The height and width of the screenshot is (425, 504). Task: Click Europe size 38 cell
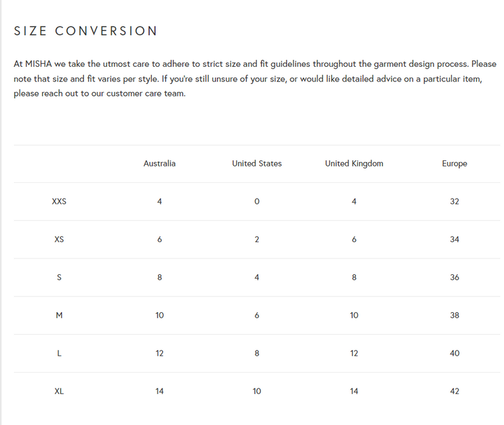454,315
